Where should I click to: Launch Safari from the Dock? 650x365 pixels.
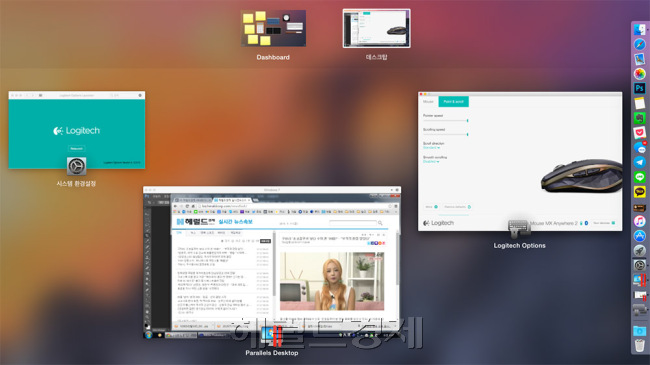point(639,44)
